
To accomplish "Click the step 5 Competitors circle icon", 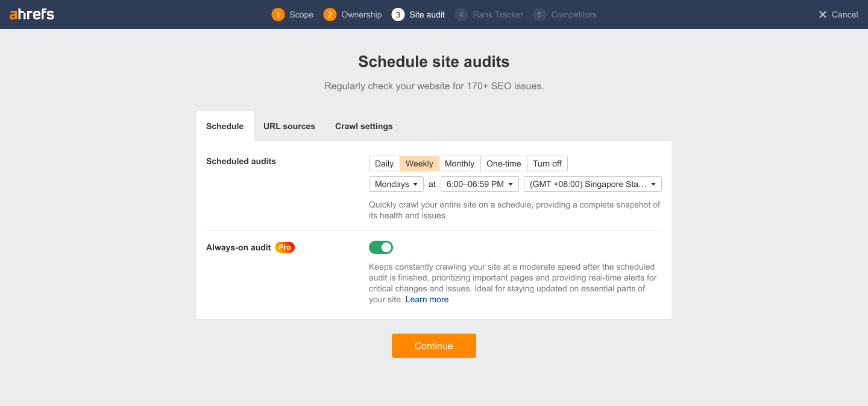I will point(539,14).
